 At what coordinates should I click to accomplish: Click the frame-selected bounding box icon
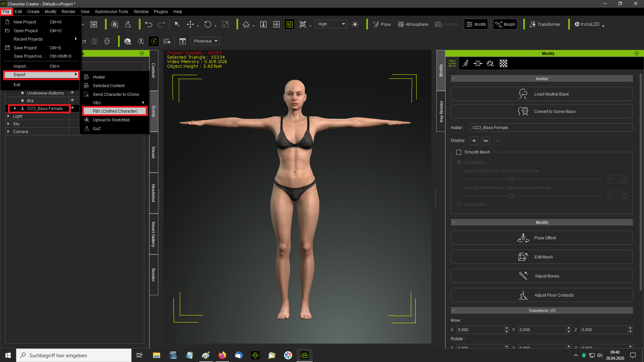[303, 24]
